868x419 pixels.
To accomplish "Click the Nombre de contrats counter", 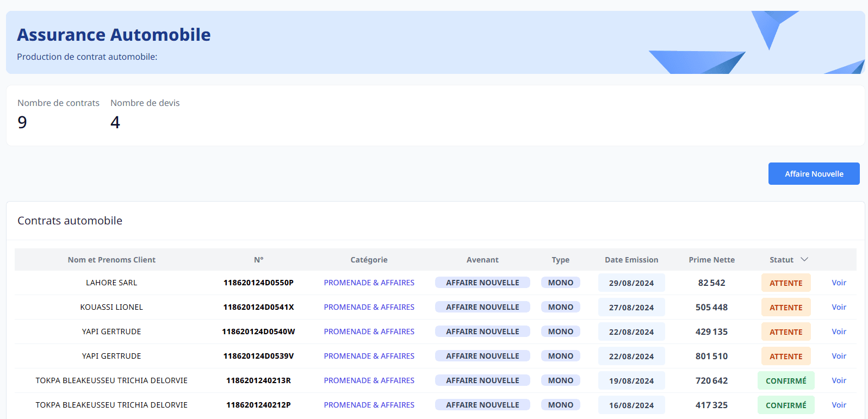I will pos(22,122).
